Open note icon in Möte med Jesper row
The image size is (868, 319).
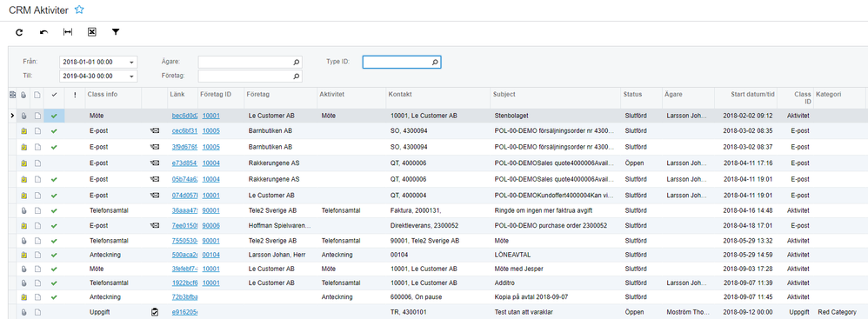tap(37, 269)
